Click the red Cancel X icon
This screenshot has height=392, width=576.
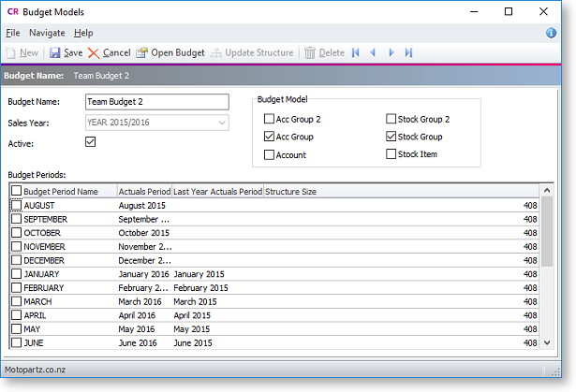coord(94,53)
